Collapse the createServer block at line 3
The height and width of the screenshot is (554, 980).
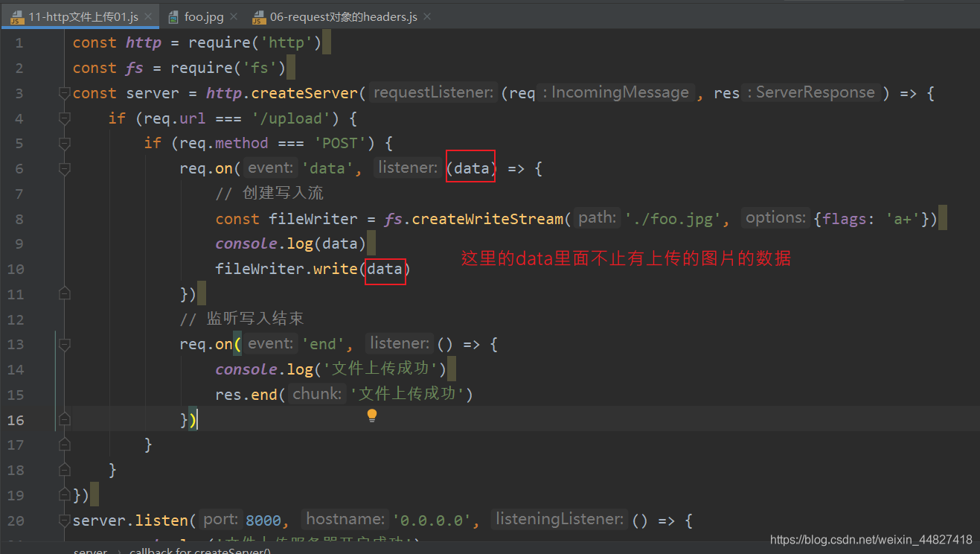click(x=65, y=93)
